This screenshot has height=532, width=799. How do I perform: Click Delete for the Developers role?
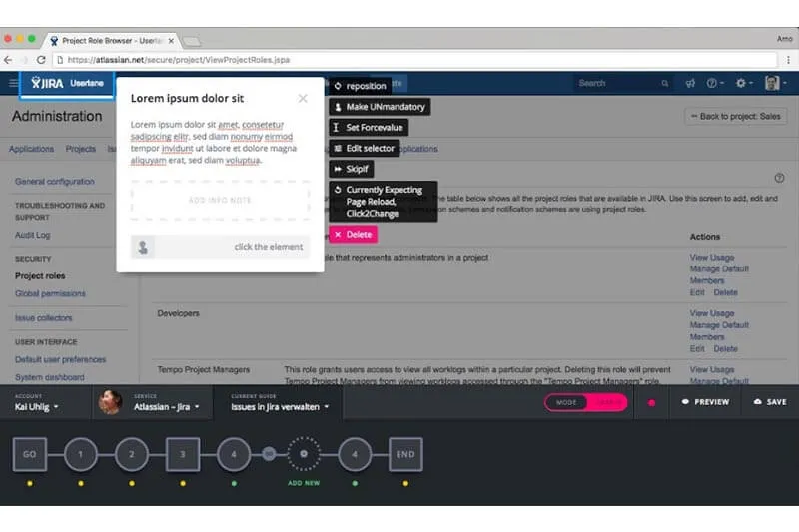[726, 349]
